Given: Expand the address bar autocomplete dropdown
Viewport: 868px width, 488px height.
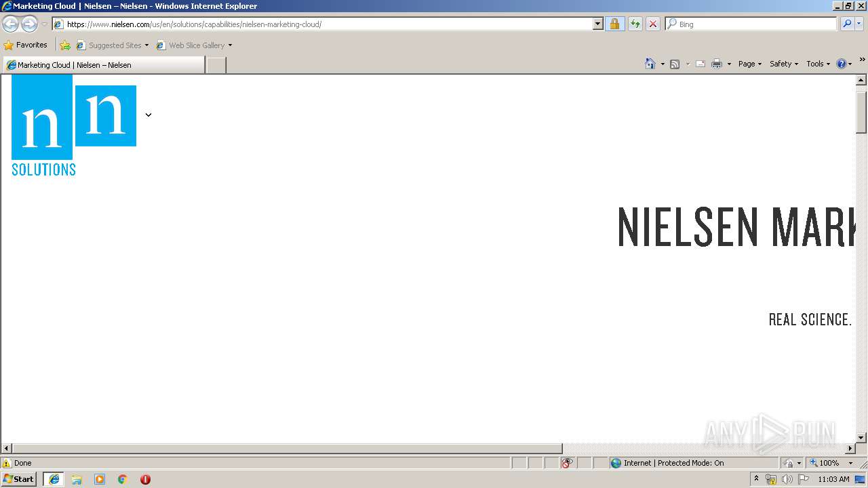Looking at the screenshot, I should (597, 24).
